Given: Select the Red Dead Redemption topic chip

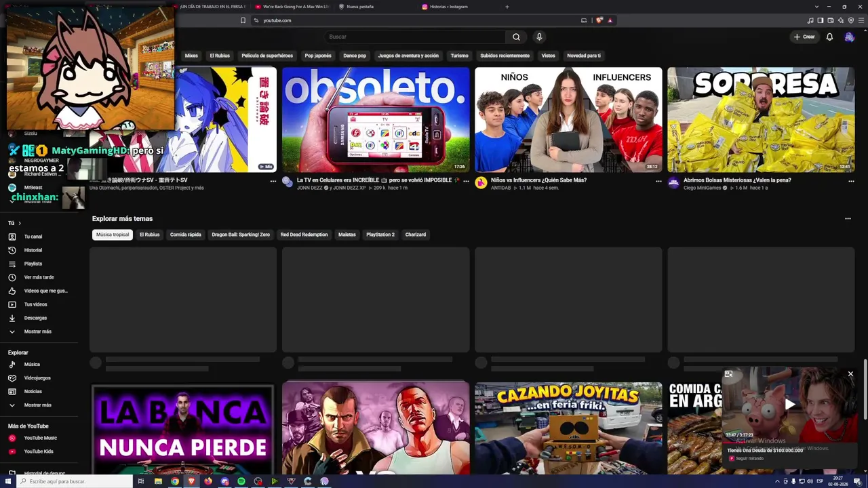Looking at the screenshot, I should tap(304, 235).
